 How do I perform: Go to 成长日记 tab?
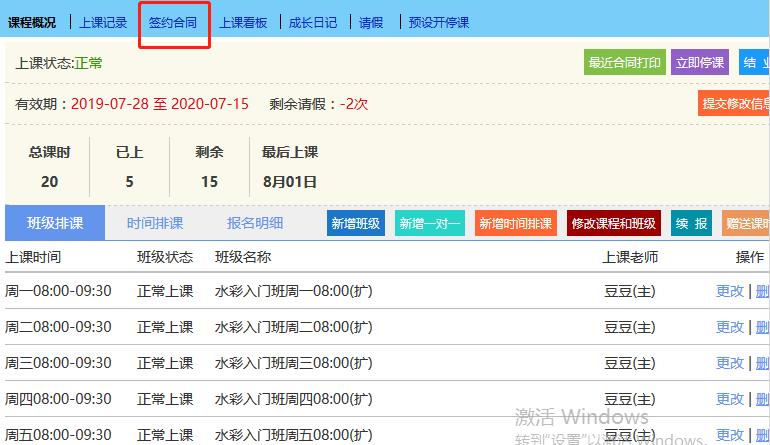click(x=313, y=22)
